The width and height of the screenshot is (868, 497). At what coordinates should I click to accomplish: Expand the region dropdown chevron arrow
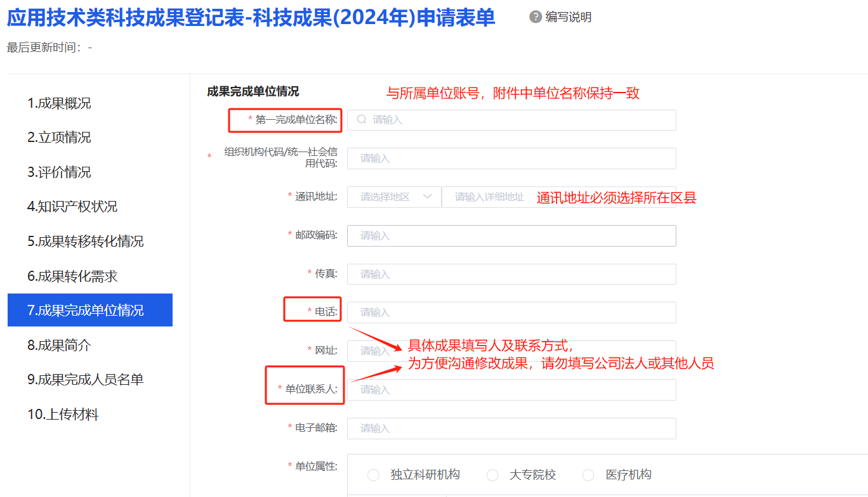coord(428,197)
